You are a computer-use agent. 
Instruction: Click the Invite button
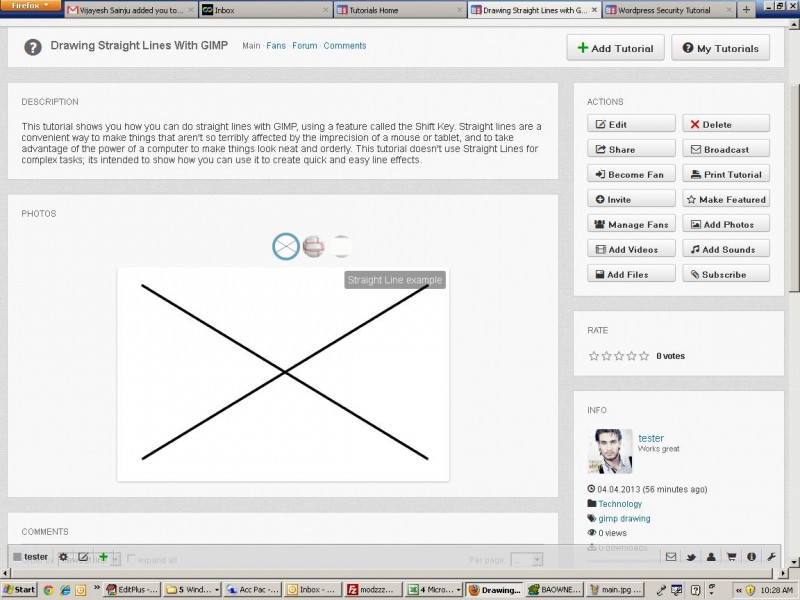[631, 199]
